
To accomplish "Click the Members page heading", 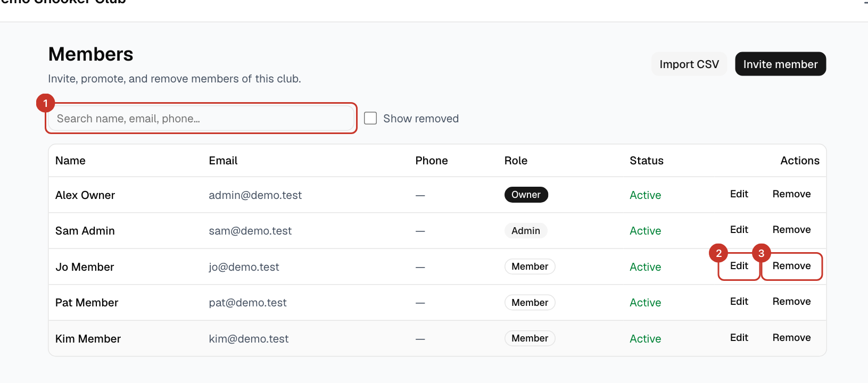I will tap(91, 54).
